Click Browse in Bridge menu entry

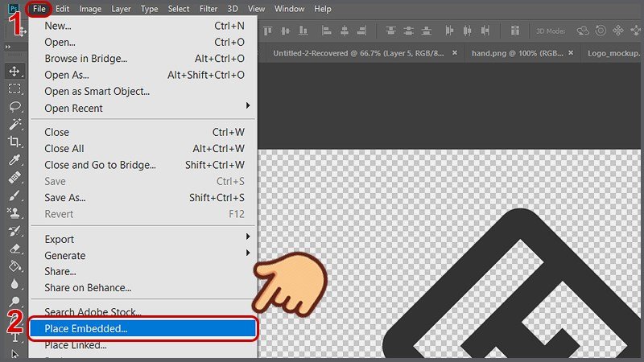coord(86,59)
